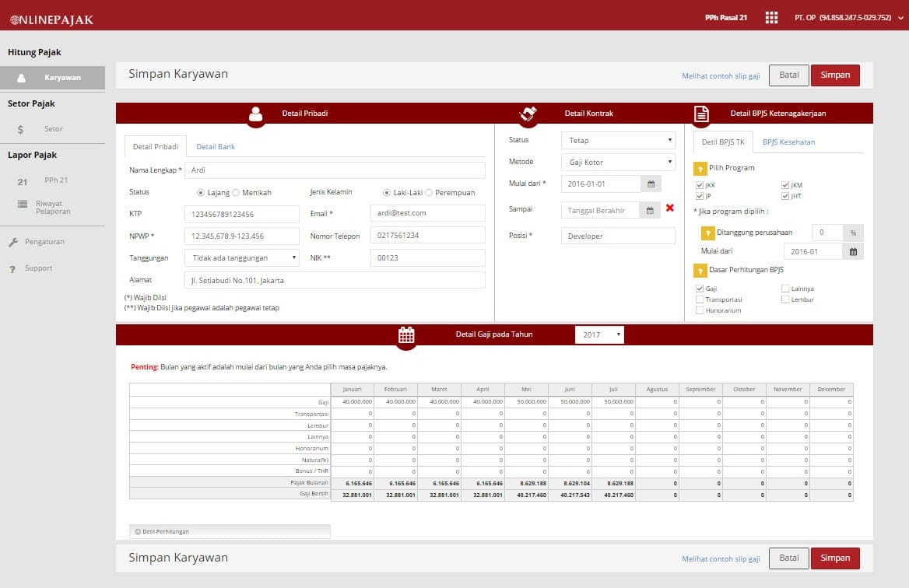This screenshot has width=909, height=588.
Task: Open Karyawan in the sidebar menu
Action: [52, 78]
